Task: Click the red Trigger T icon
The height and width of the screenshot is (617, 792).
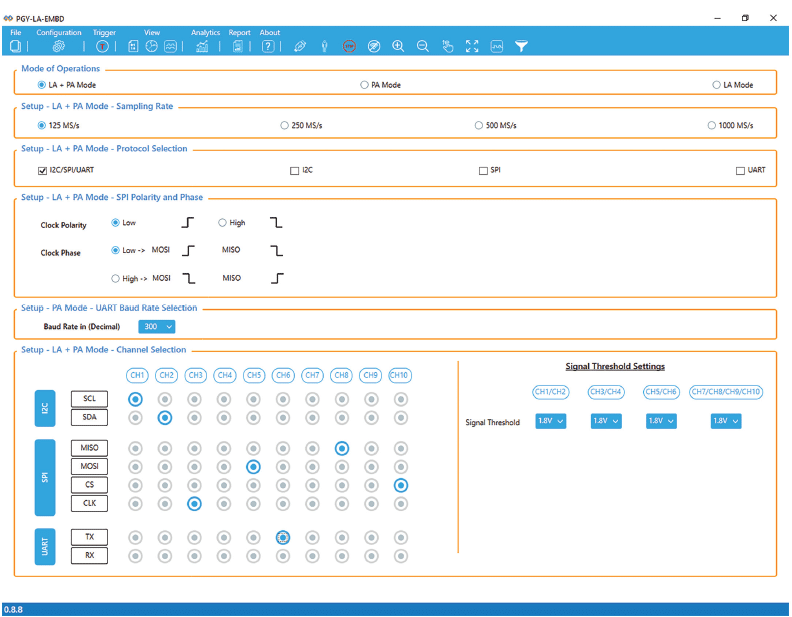Action: [x=102, y=46]
